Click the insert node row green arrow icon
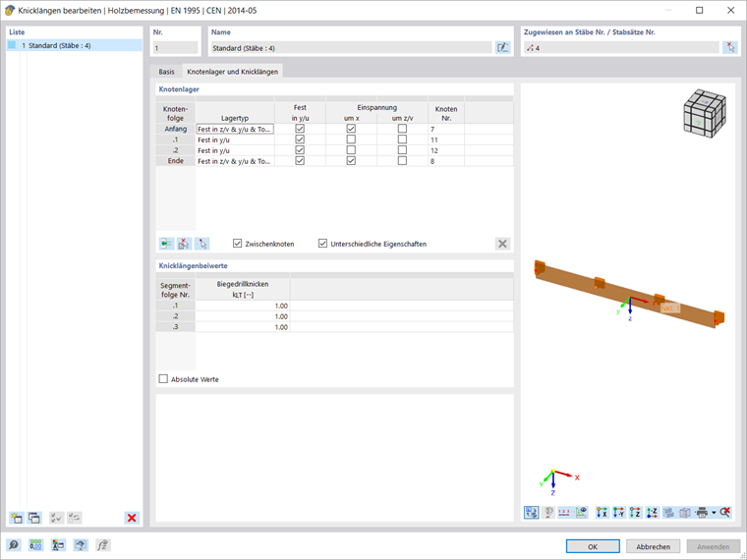This screenshot has width=747, height=560. 167,244
